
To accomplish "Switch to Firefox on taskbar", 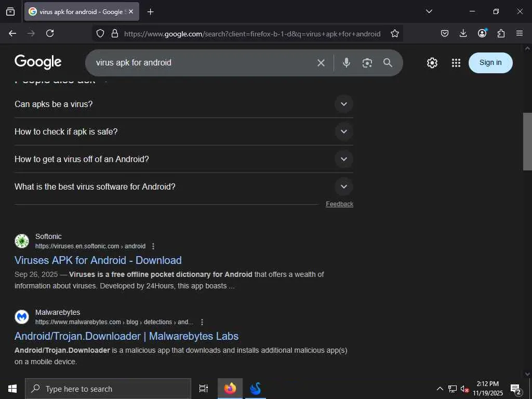I will pos(230,389).
